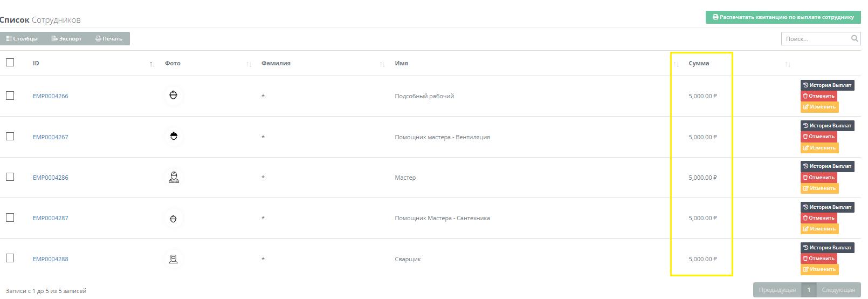Select the checkbox for the EMP0004288 row
Screen dimensions: 868x299
[10, 259]
